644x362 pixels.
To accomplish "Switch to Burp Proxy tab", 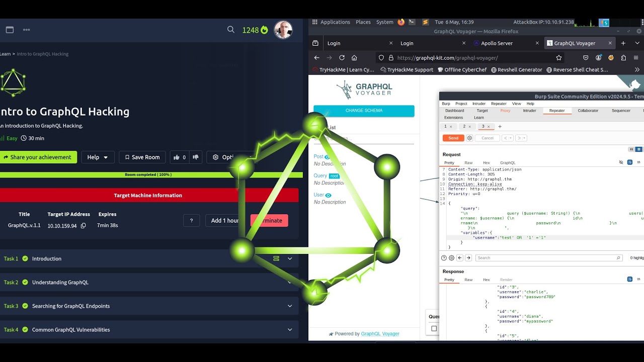I will tap(505, 111).
